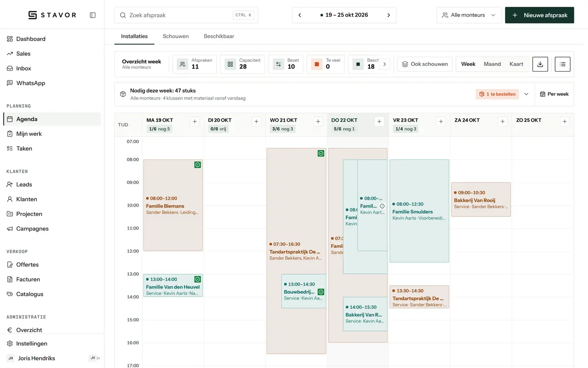Open Bakkerij Van R... 14:00–15:30 appointment
This screenshot has height=368, width=588.
tap(365, 314)
